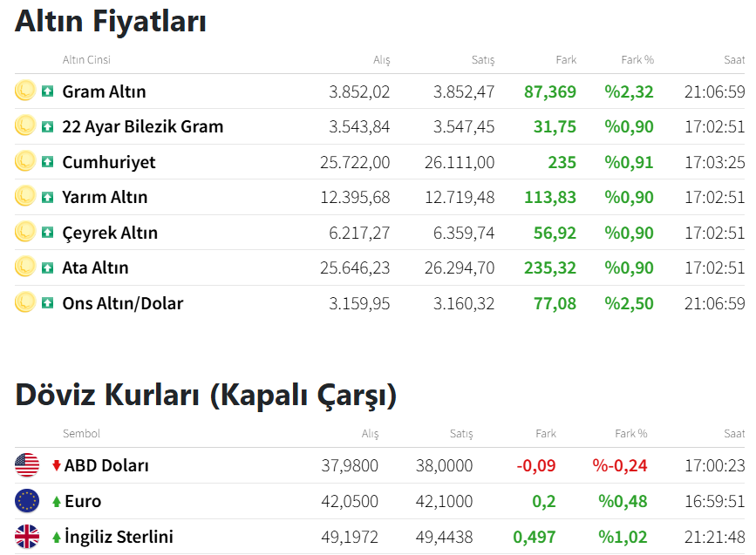
Task: Open the 22 Ayar Bilezik Gram link
Action: [142, 126]
